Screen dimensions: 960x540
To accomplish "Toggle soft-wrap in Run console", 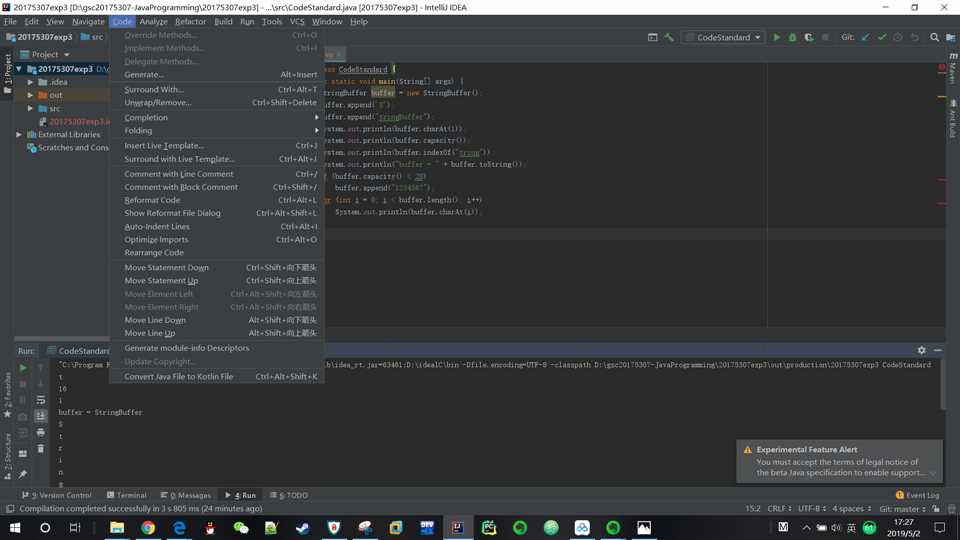I will (40, 400).
